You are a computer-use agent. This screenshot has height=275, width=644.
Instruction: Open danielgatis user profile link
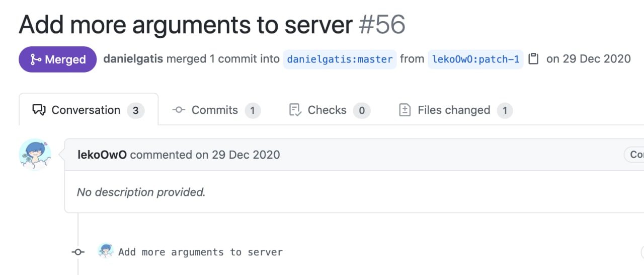pyautogui.click(x=133, y=59)
